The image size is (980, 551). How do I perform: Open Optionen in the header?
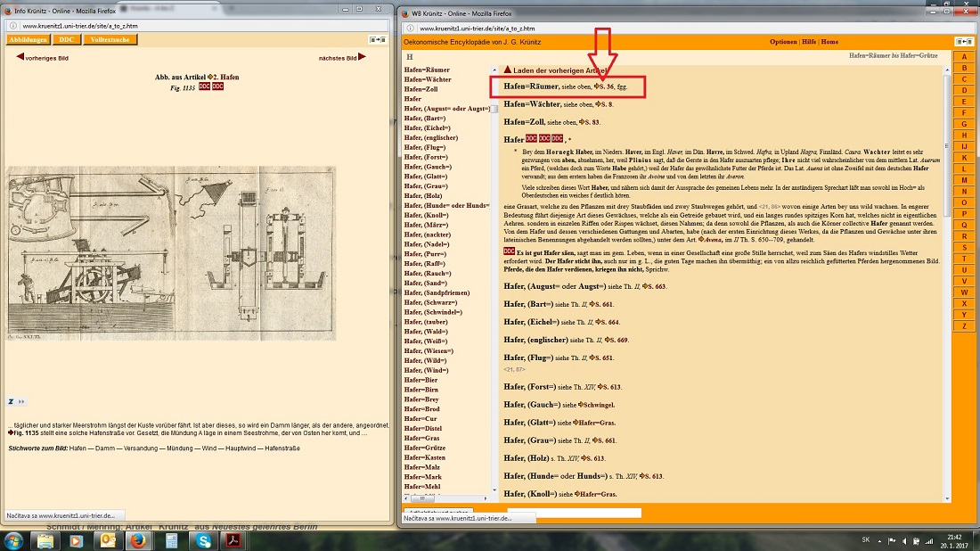click(783, 42)
